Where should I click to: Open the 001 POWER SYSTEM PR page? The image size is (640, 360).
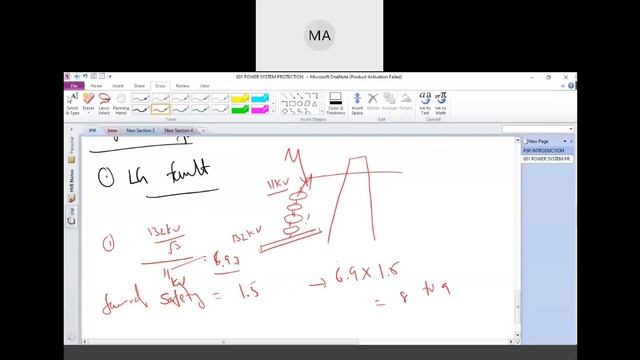tap(547, 158)
